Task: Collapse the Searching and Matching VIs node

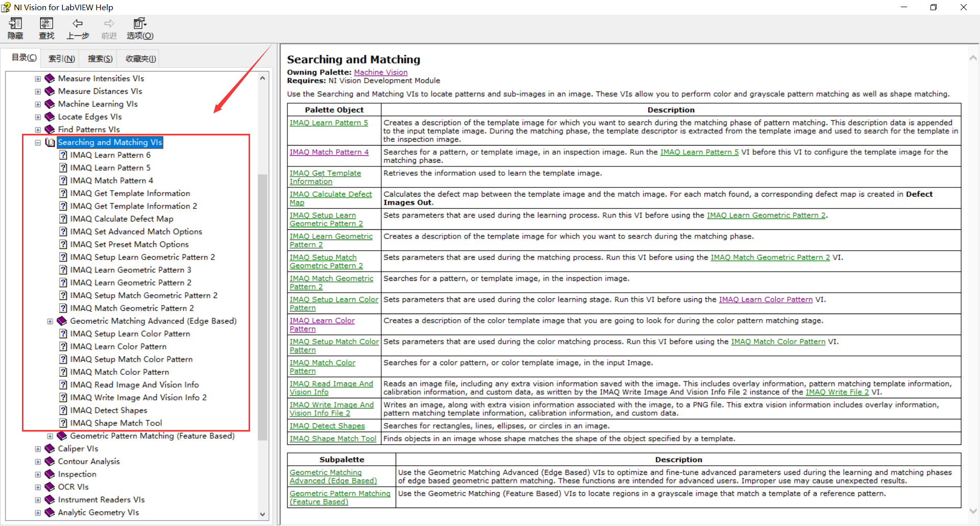Action: [x=38, y=143]
